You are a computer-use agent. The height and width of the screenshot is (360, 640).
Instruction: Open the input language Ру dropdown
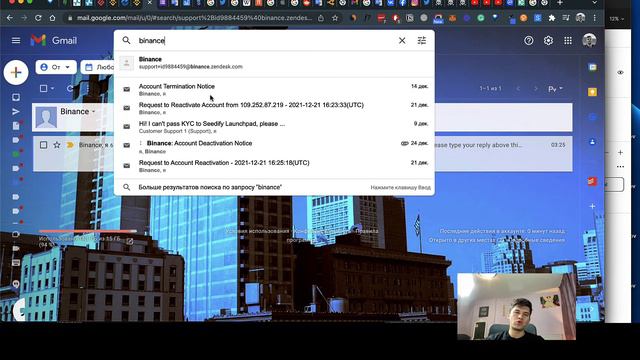[x=555, y=89]
